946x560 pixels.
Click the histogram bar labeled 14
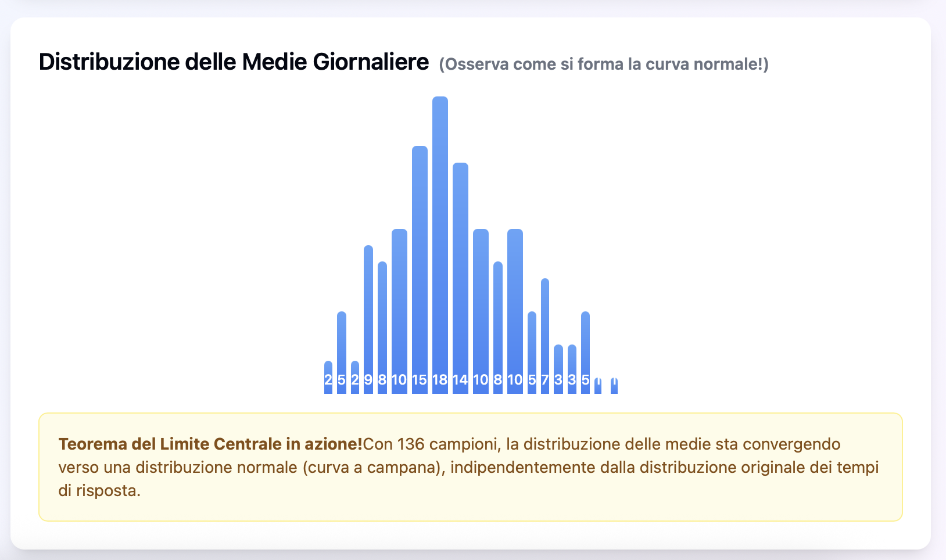[460, 279]
